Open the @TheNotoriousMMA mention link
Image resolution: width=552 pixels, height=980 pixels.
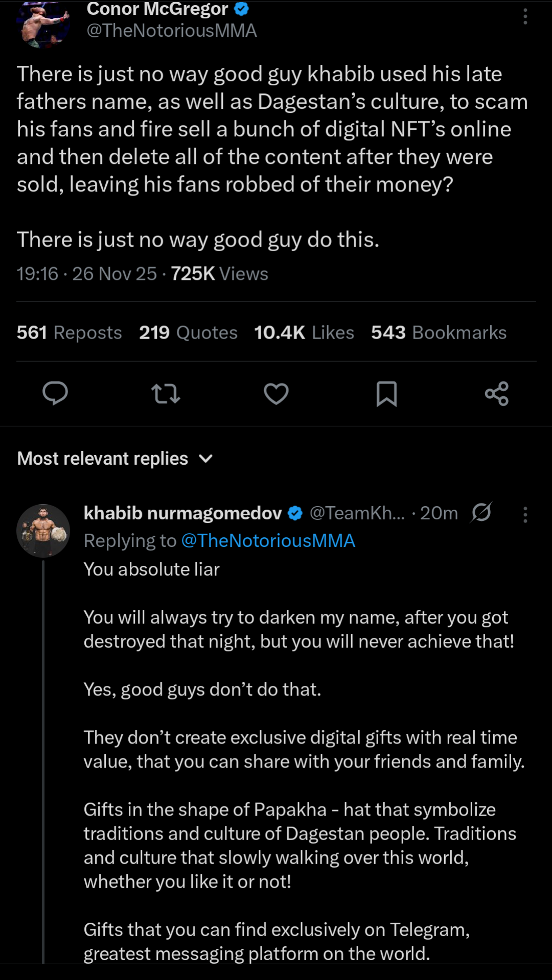point(268,541)
